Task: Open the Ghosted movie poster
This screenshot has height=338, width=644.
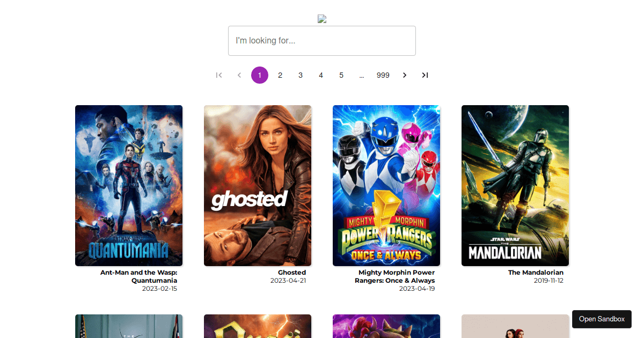Action: [258, 185]
